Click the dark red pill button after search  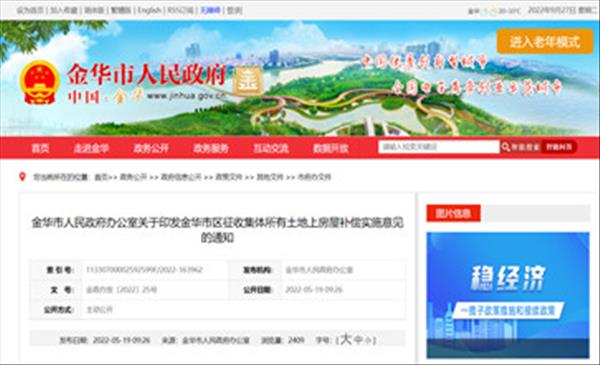559,147
